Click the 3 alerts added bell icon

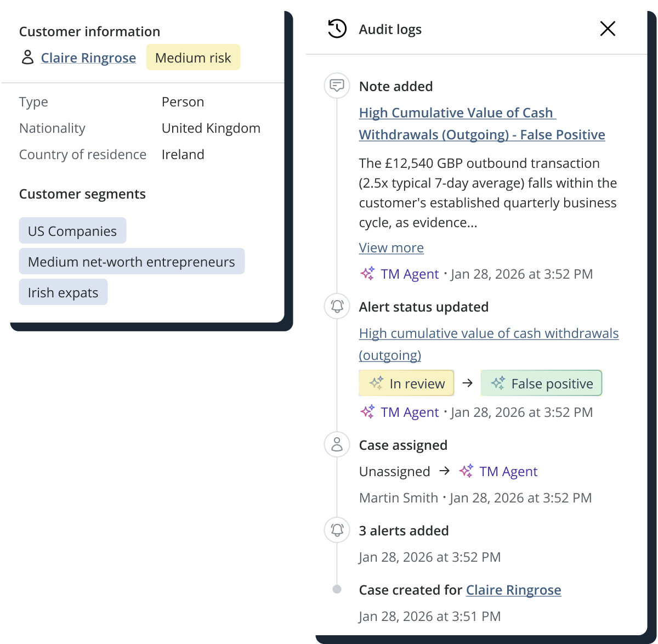click(337, 530)
